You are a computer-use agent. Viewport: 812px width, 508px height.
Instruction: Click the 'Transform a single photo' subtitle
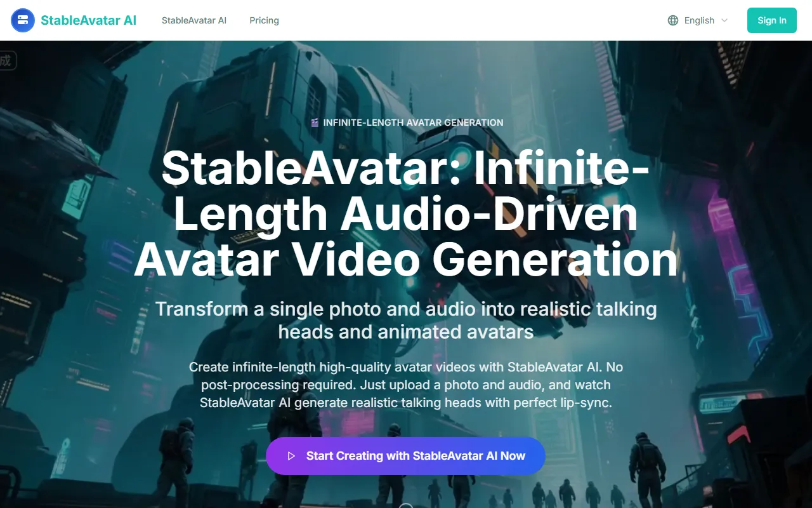(406, 320)
